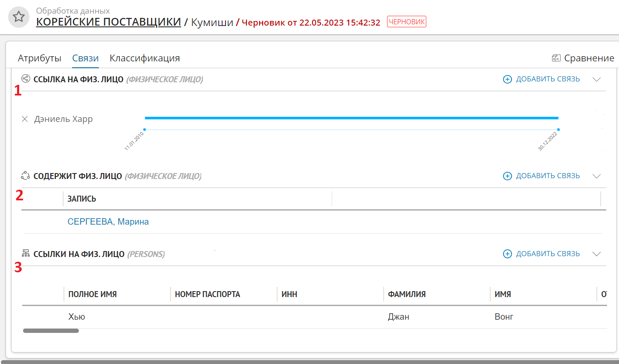Open the Классификация tab
Screen dimensions: 619x364
tap(145, 58)
